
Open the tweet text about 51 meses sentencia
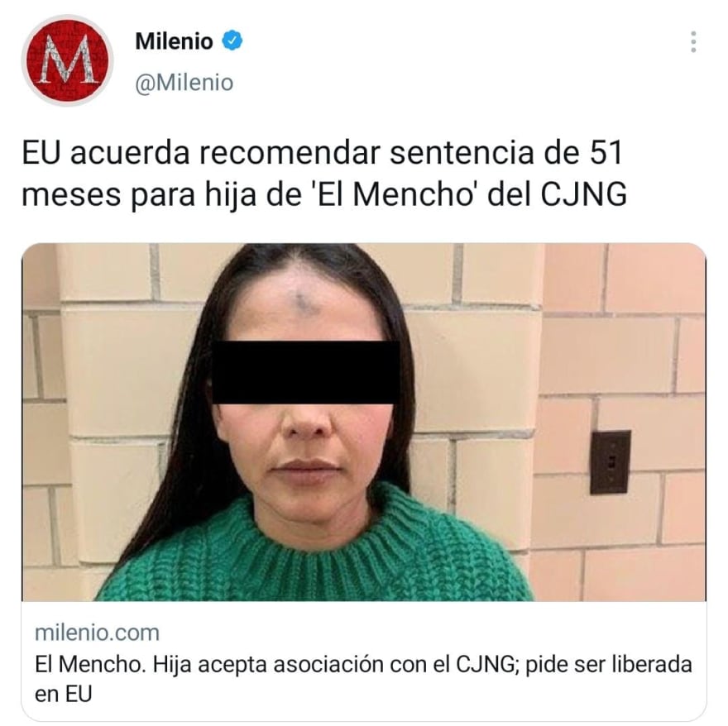[324, 173]
